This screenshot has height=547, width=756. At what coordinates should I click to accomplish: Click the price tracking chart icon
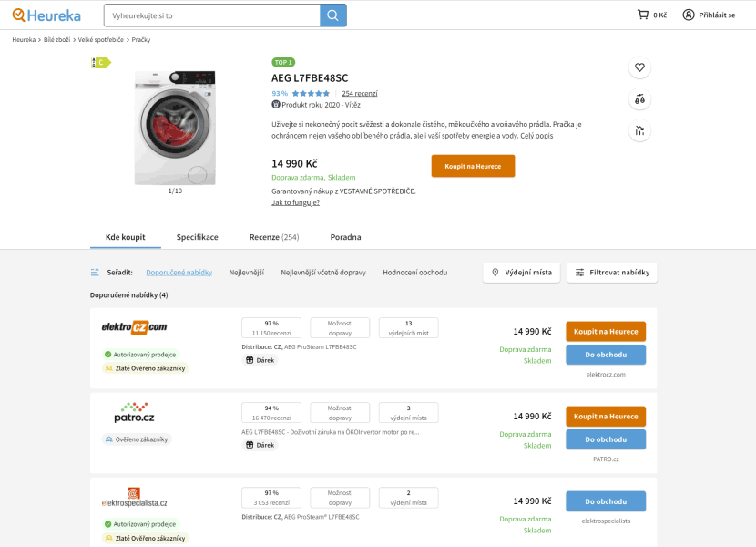point(639,130)
